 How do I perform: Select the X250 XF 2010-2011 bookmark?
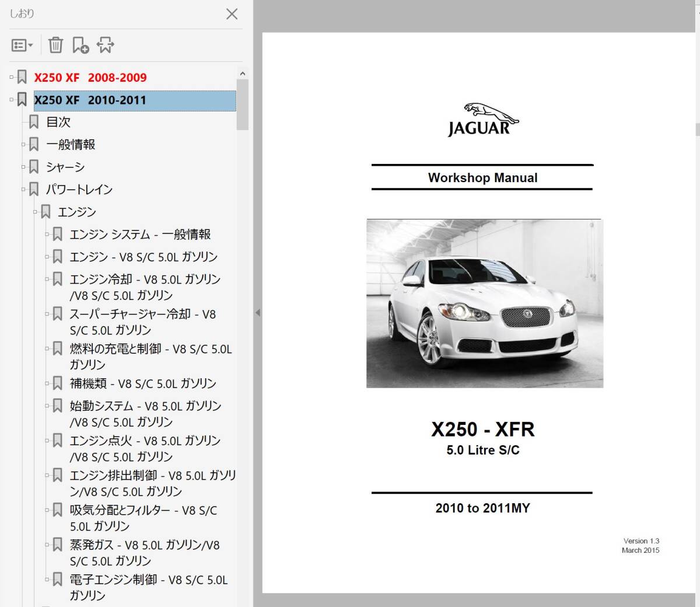(x=135, y=100)
